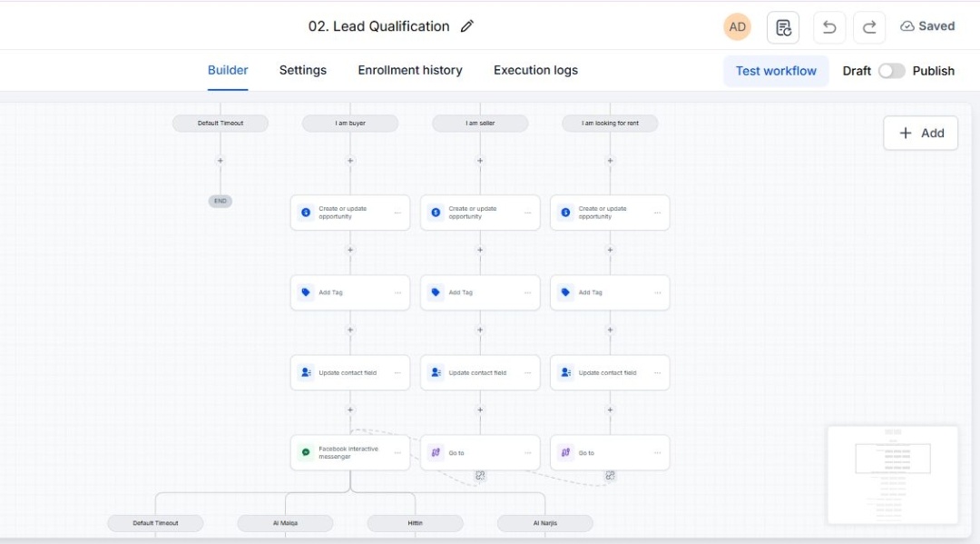This screenshot has height=544, width=980.
Task: Open rent Update contact field node
Action: (610, 372)
